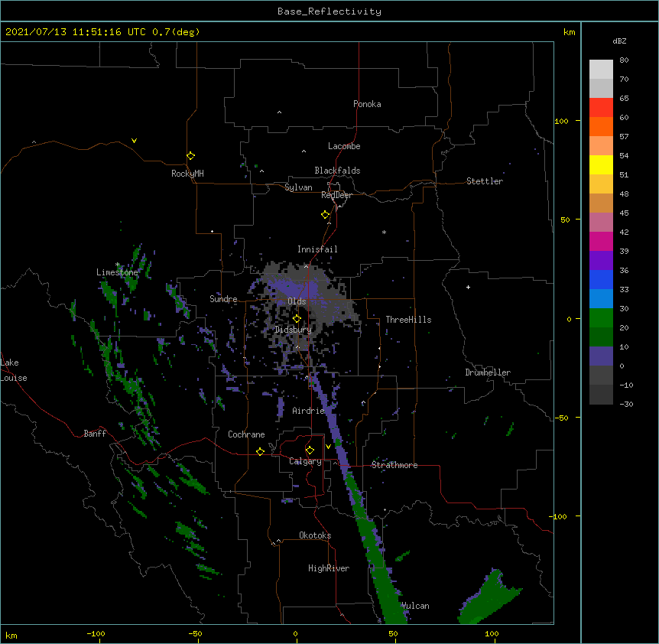Click the Drumheller label
The image size is (659, 644).
coord(488,372)
